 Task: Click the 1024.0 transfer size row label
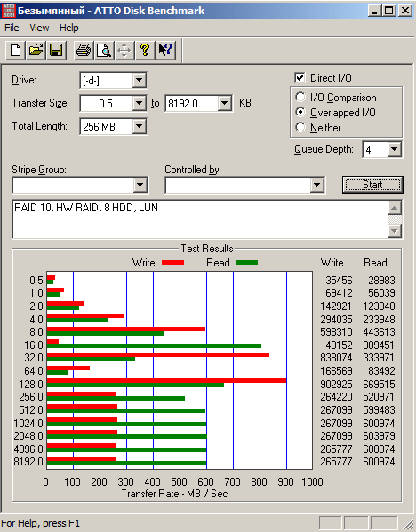click(28, 424)
